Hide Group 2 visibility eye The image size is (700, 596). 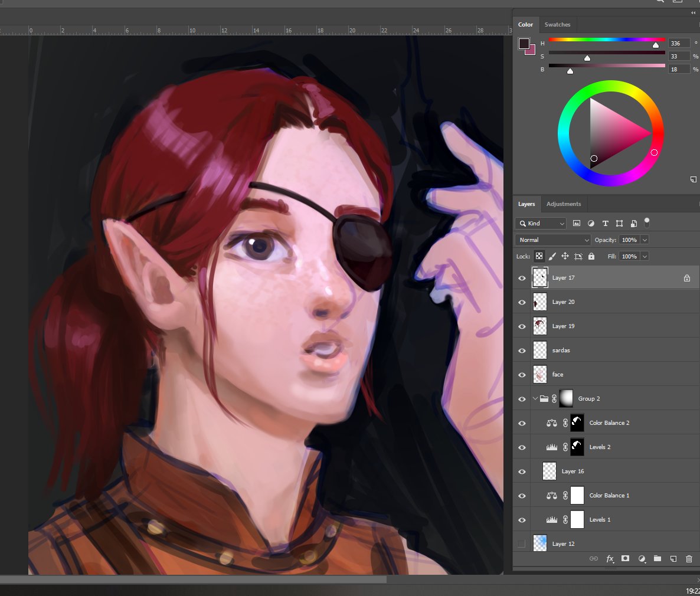pyautogui.click(x=521, y=399)
